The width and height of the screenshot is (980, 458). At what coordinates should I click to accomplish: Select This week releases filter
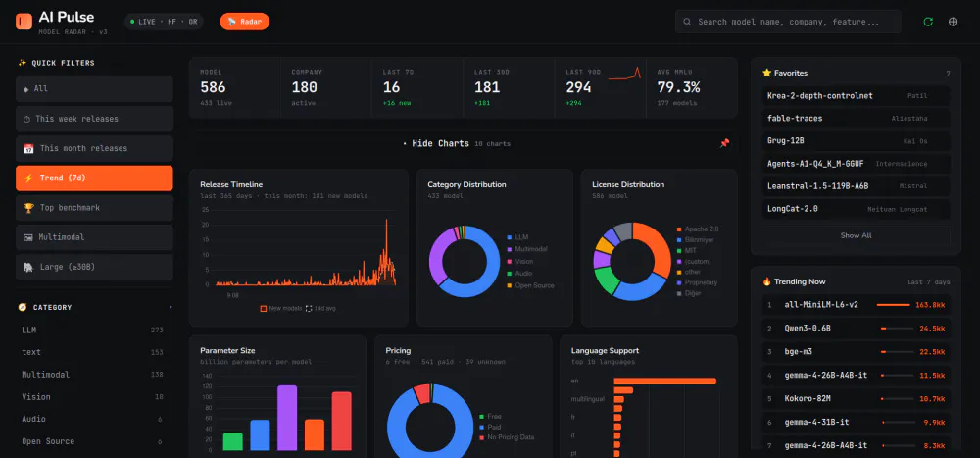coord(94,119)
